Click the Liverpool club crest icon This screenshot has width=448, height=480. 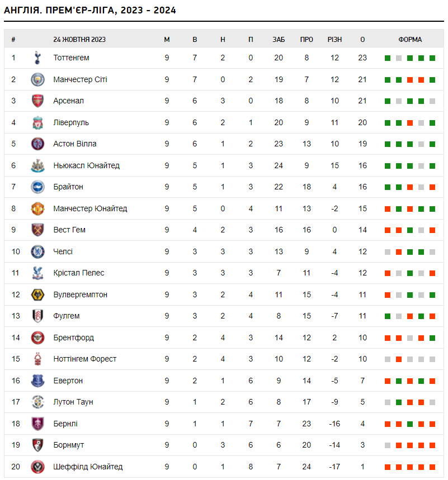(37, 122)
